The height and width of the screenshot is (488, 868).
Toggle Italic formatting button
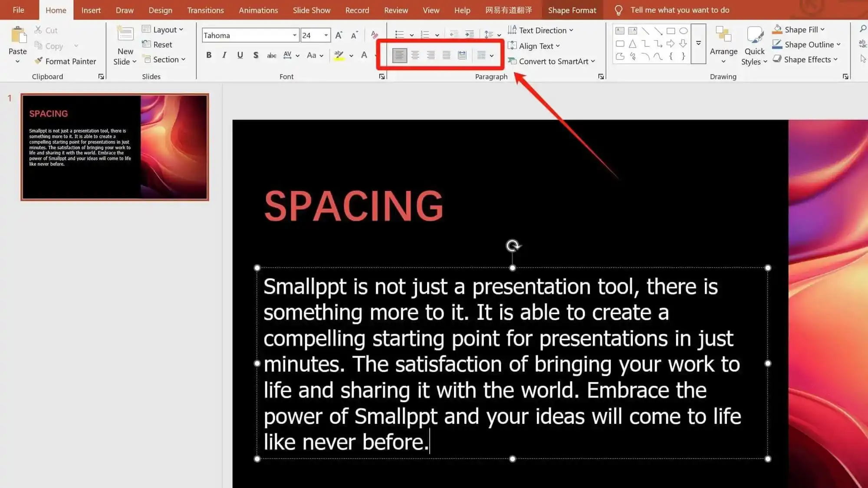tap(224, 55)
